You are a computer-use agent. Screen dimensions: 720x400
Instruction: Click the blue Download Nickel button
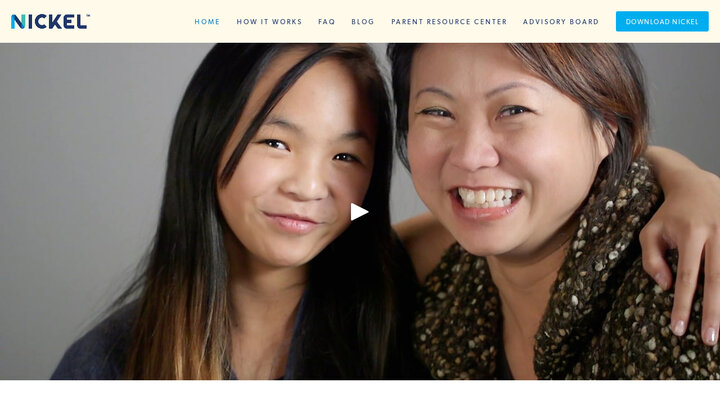tap(662, 22)
